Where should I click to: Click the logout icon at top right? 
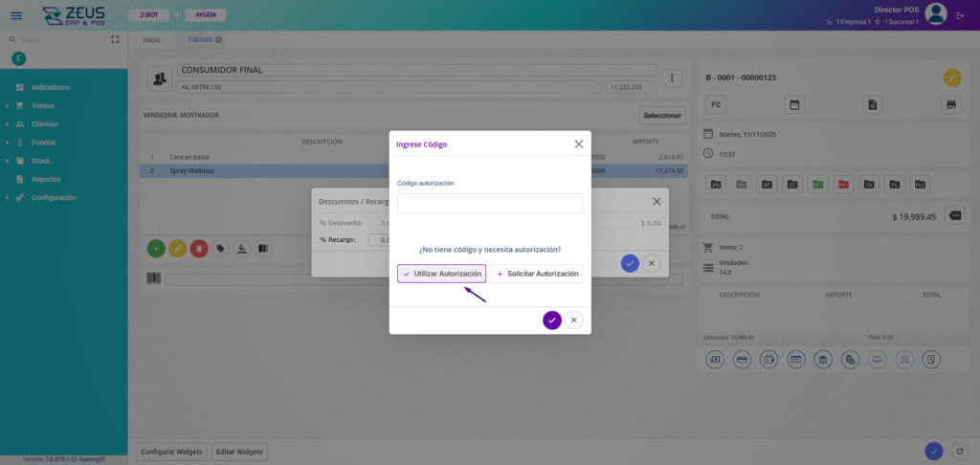961,14
